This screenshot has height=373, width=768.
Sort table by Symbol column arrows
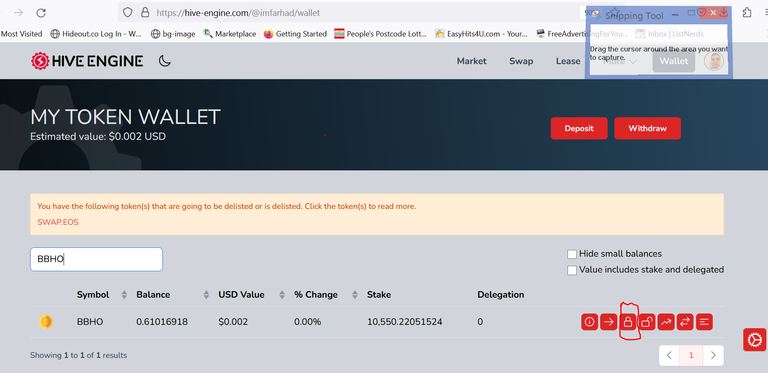pos(124,295)
